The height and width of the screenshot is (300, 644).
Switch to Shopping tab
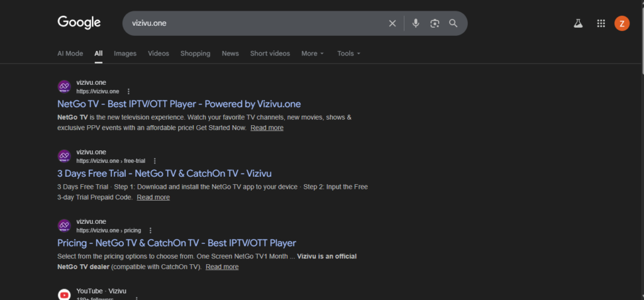pos(196,53)
